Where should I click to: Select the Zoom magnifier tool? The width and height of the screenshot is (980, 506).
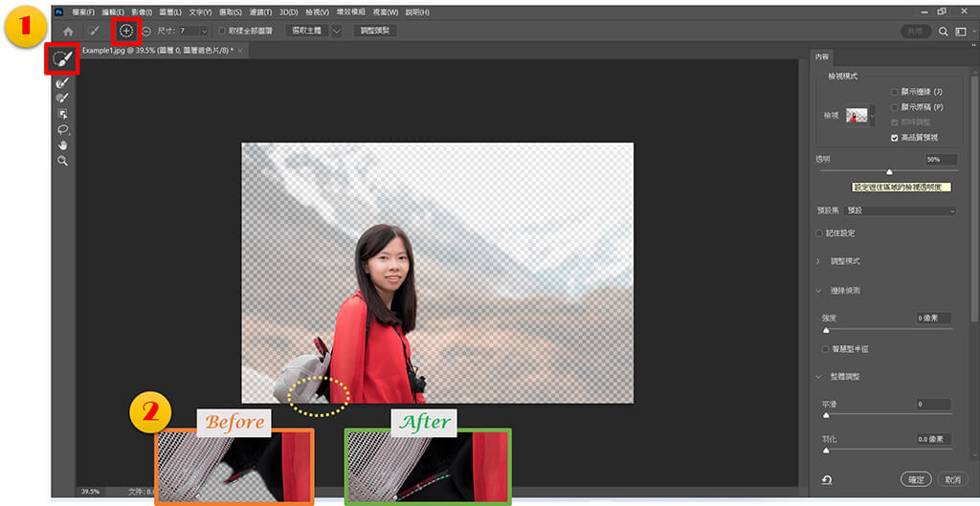63,162
